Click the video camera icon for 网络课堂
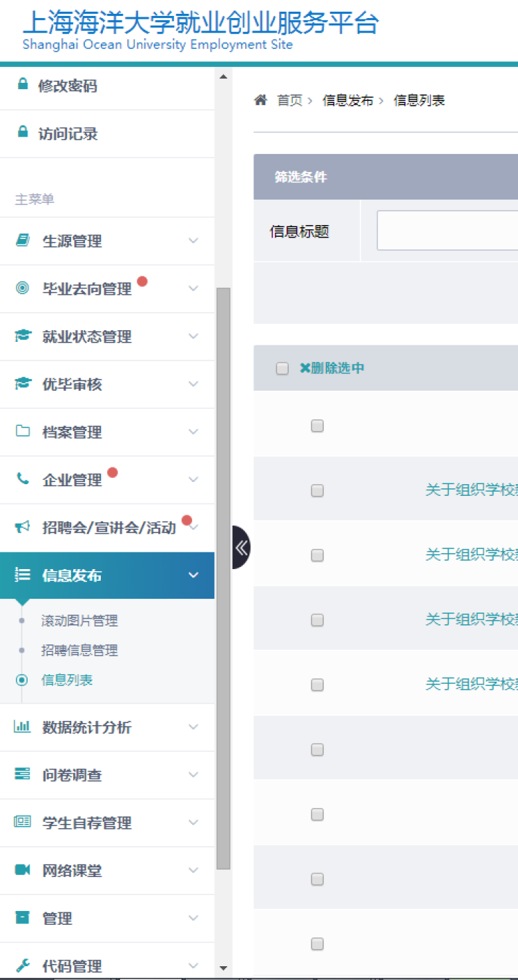 pyautogui.click(x=23, y=869)
